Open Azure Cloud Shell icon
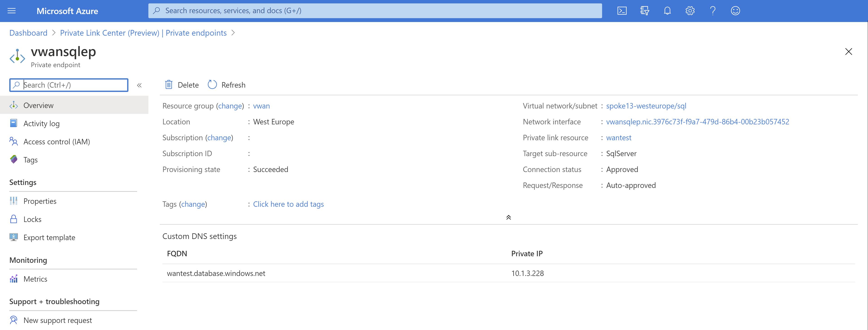The height and width of the screenshot is (330, 868). [622, 11]
